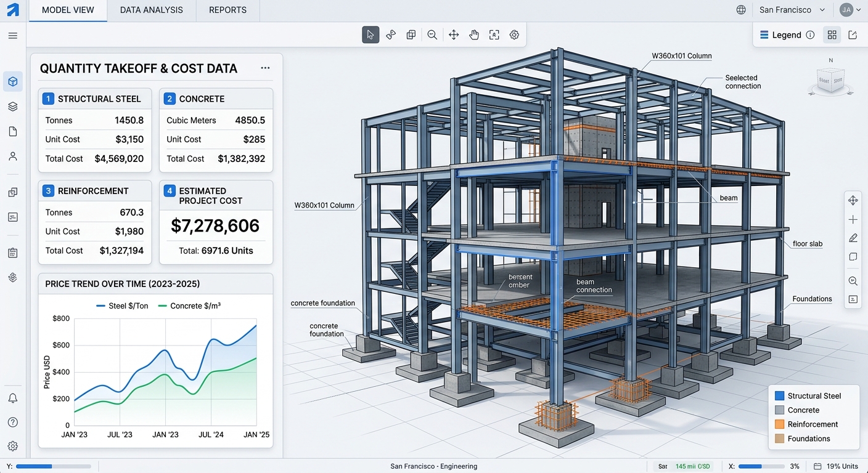
Task: Open the layers sidebar icon
Action: tap(13, 107)
